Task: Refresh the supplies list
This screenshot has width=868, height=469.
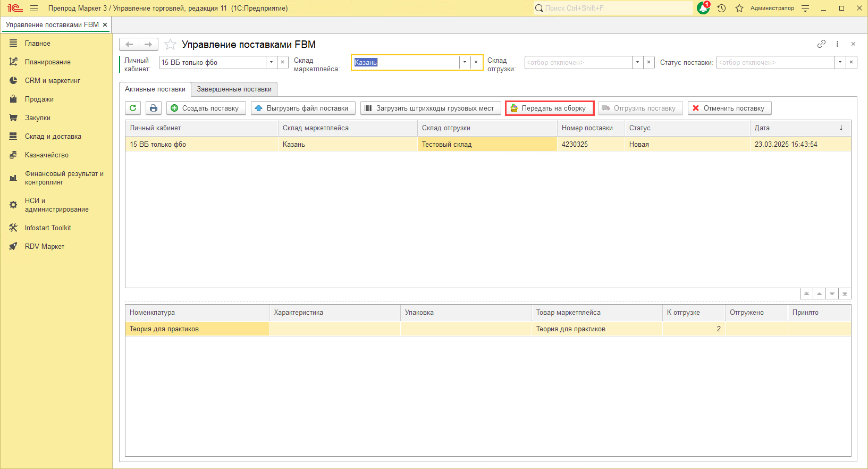Action: [x=133, y=108]
